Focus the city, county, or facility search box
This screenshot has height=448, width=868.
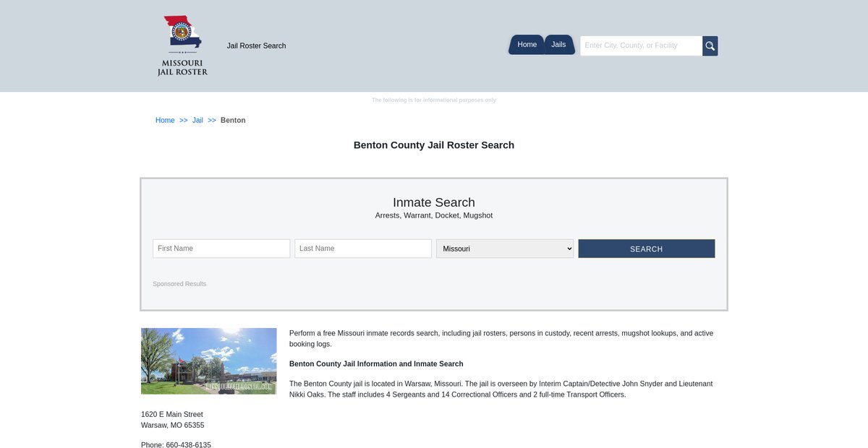click(x=642, y=46)
